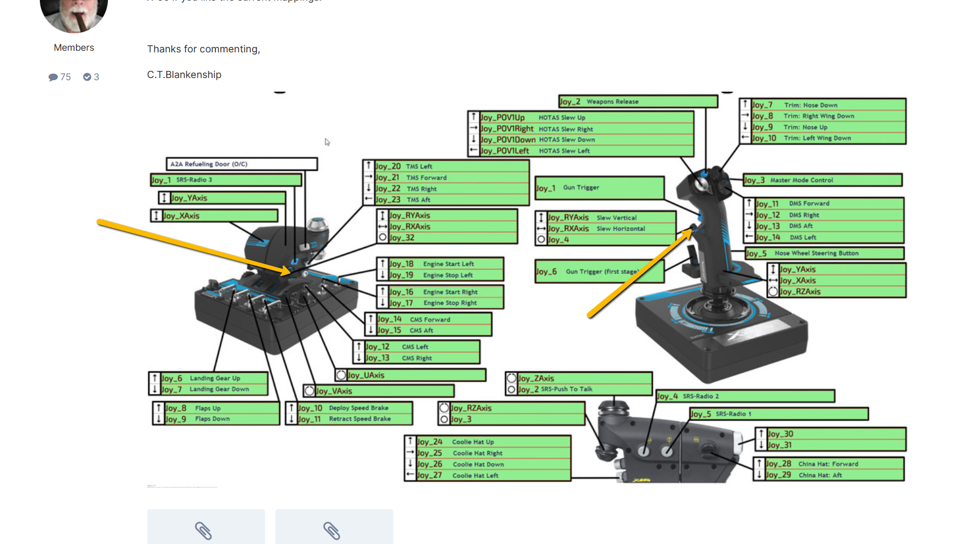The image size is (980, 544).
Task: Click the 'Joy_ZAxis' label
Action: 536,378
